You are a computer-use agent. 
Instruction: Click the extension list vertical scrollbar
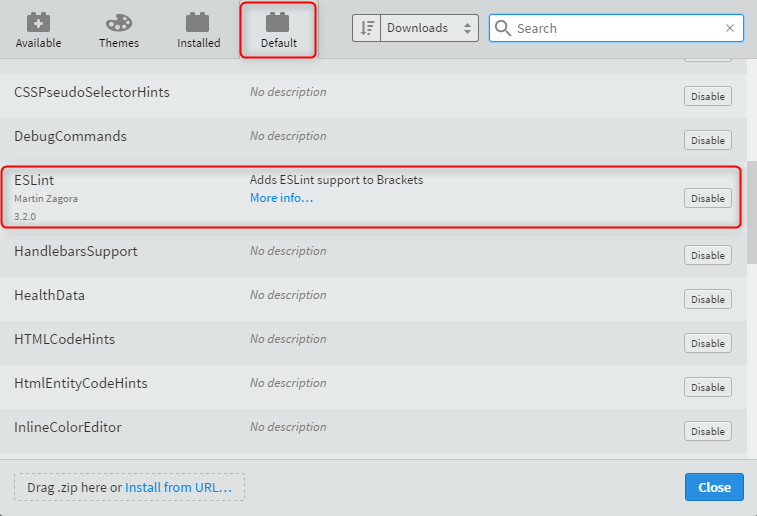click(752, 212)
